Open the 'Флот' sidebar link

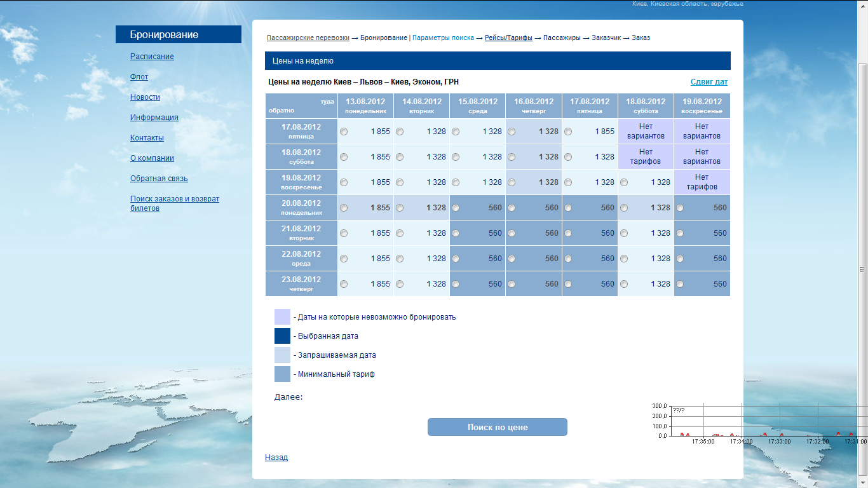[x=139, y=77]
